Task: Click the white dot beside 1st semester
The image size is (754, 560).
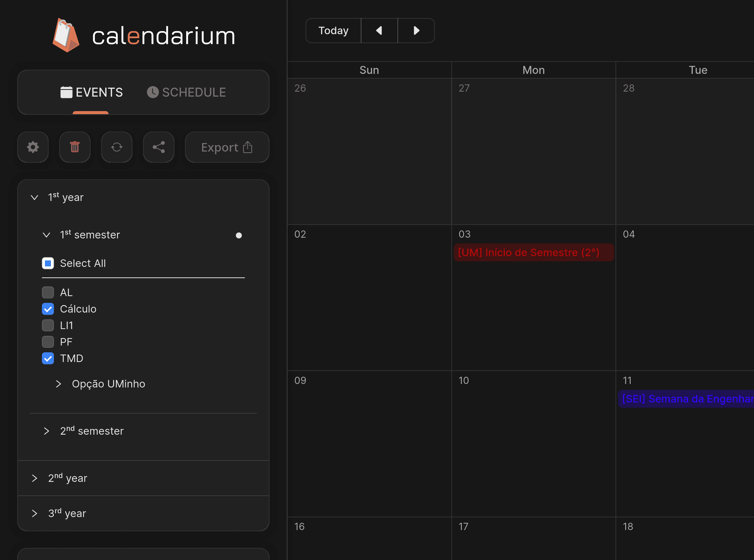Action: (239, 235)
